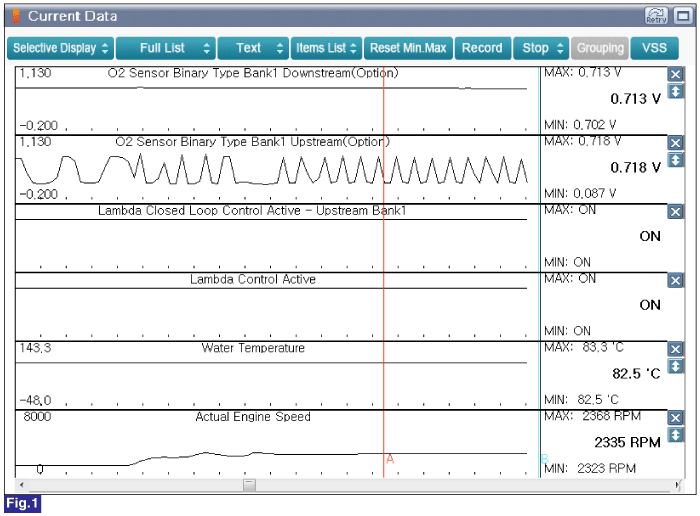
Task: Remove the O2 Sensor Downstream graph
Action: click(x=675, y=74)
